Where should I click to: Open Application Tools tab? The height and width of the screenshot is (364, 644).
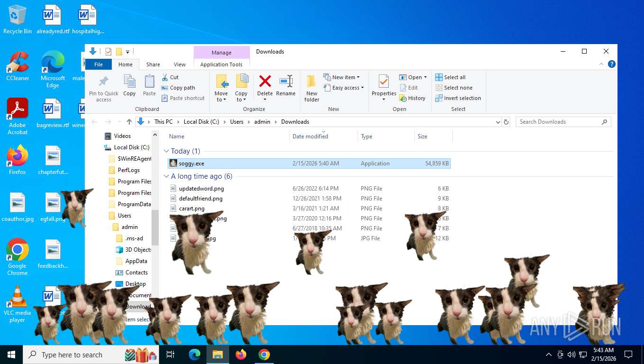[x=221, y=64]
